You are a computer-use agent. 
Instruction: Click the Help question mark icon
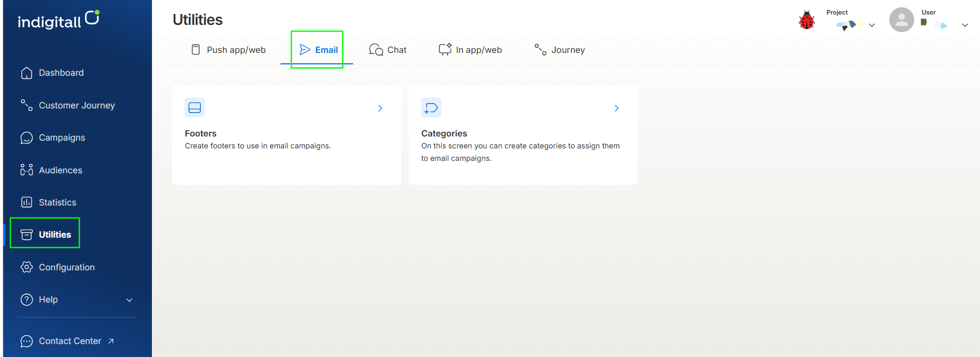pos(26,299)
